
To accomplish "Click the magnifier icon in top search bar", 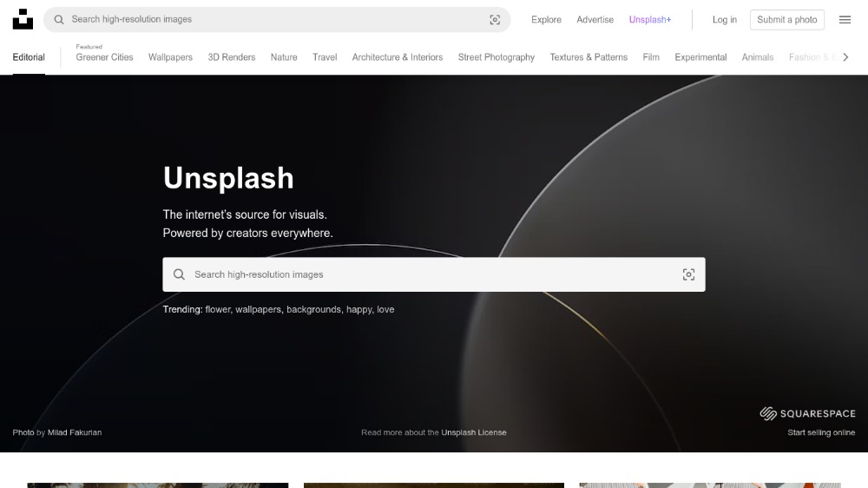I will click(59, 20).
